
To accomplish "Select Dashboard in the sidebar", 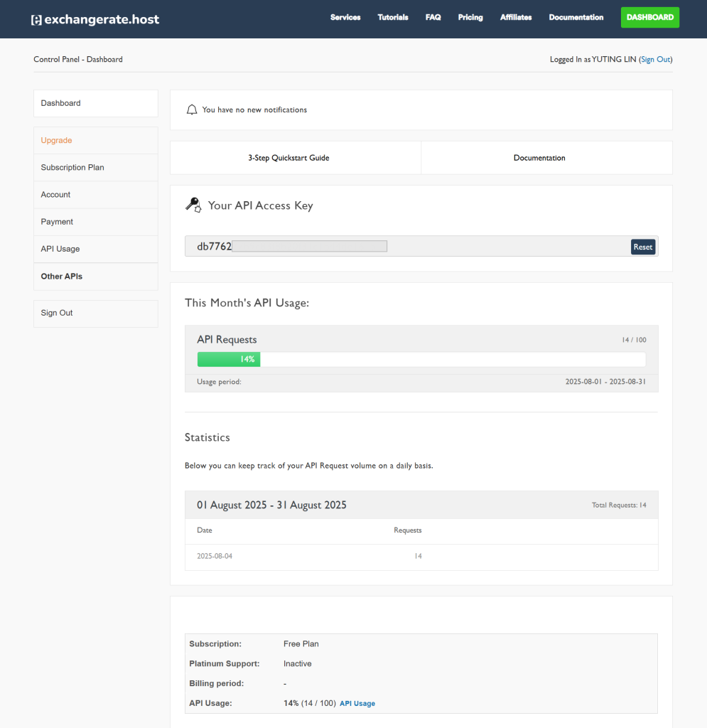I will (95, 103).
